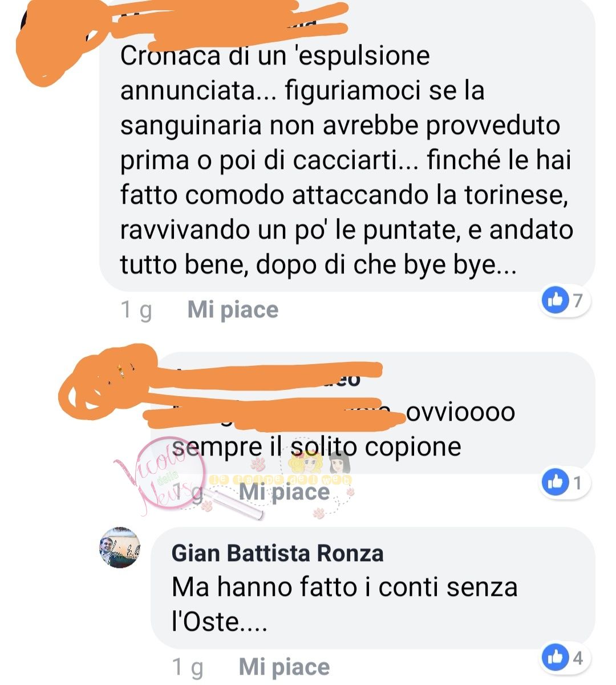The width and height of the screenshot is (616, 685).
Task: Click the like icon showing 7 reactions
Action: coord(555,300)
